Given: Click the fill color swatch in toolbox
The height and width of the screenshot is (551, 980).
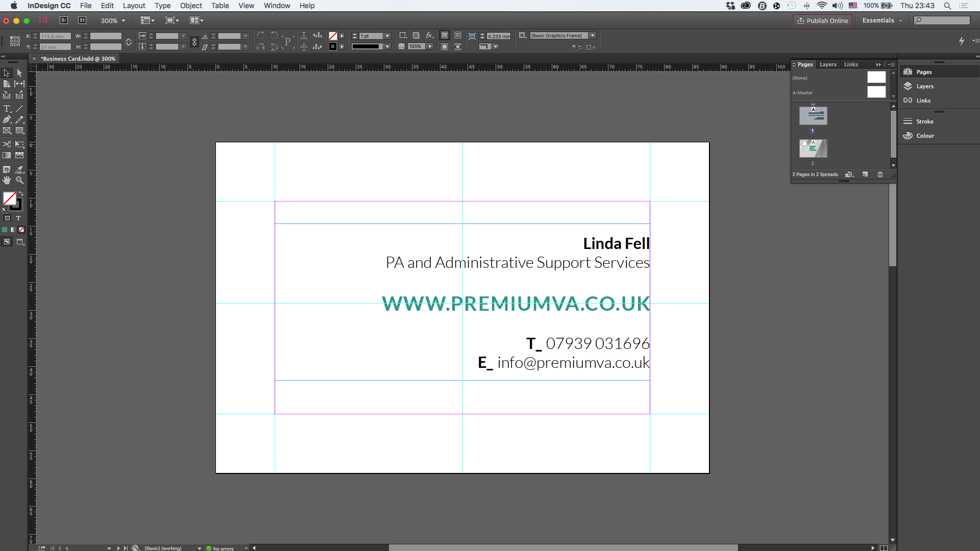Looking at the screenshot, I should click(9, 198).
